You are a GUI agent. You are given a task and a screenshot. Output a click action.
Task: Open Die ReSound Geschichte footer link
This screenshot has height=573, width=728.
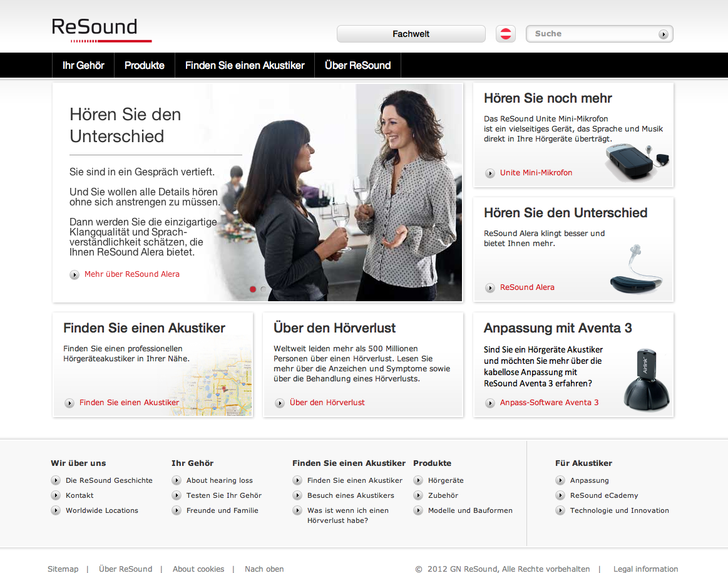[x=109, y=480]
